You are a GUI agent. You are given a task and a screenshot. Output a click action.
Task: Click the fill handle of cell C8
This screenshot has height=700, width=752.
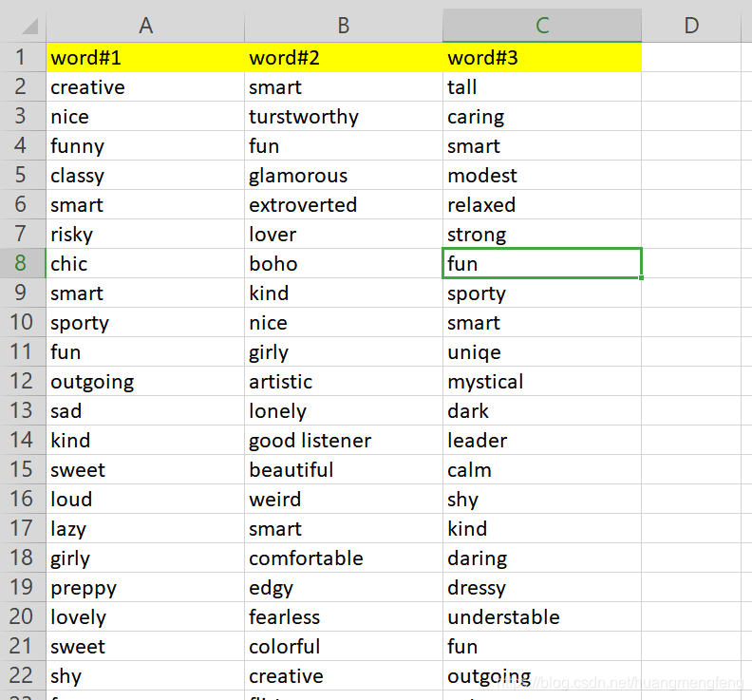[641, 277]
